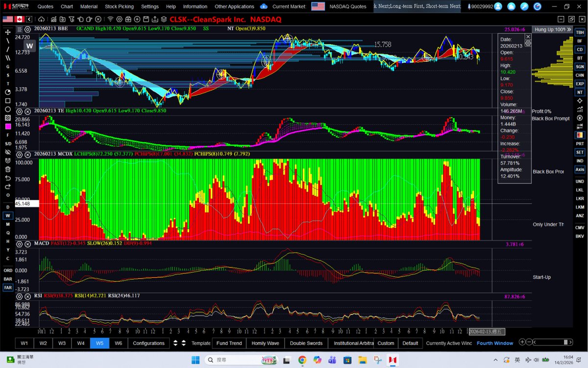
Task: Select the Canada flag market icon
Action: [19, 19]
